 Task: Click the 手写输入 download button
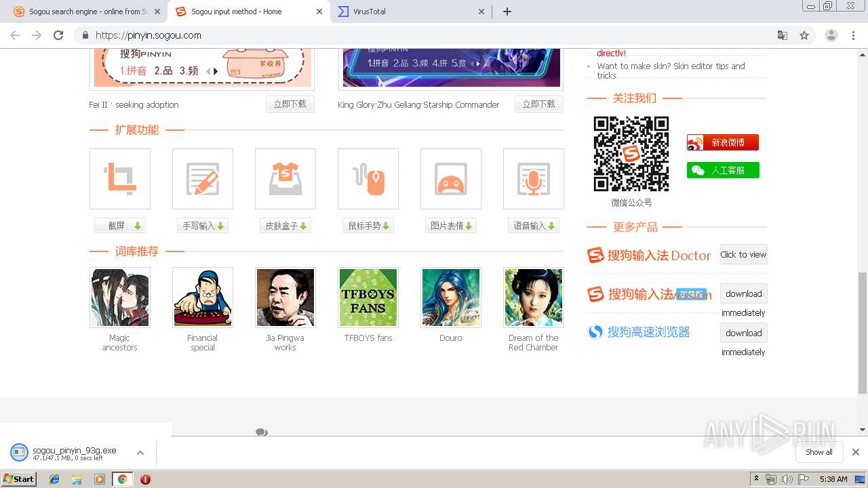point(203,226)
